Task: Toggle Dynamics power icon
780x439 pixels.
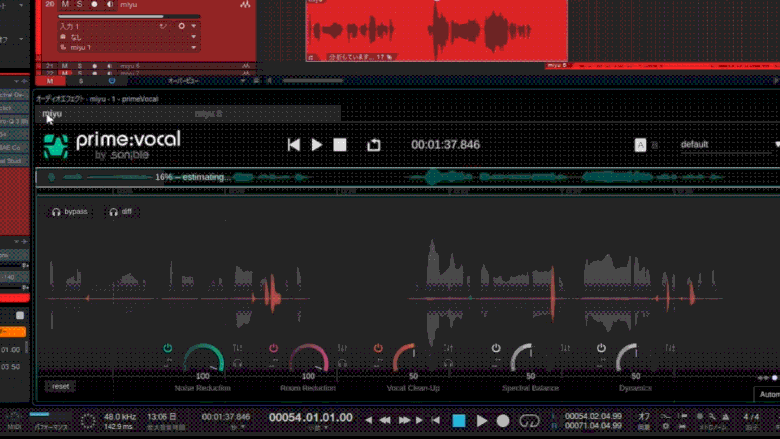Action: 601,348
